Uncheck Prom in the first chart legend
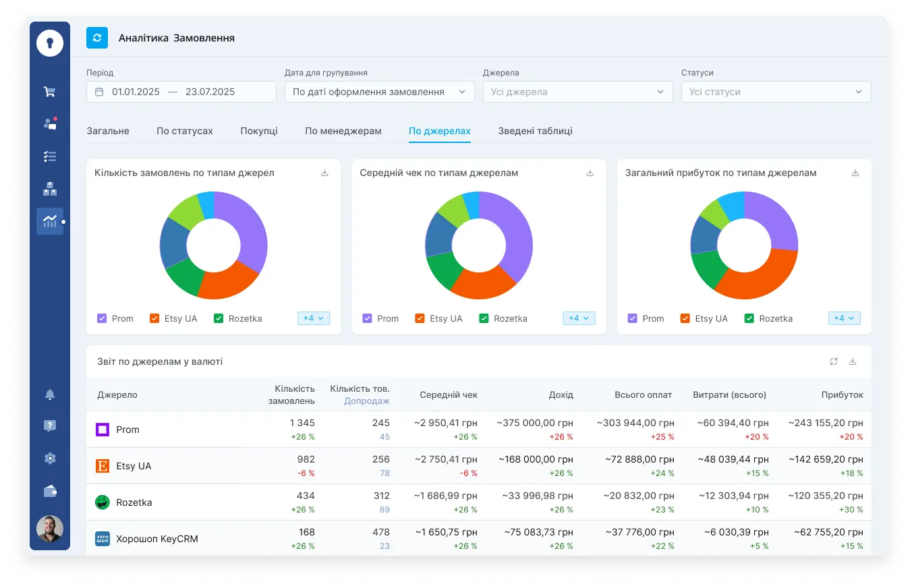The height and width of the screenshot is (588, 912). click(x=102, y=318)
